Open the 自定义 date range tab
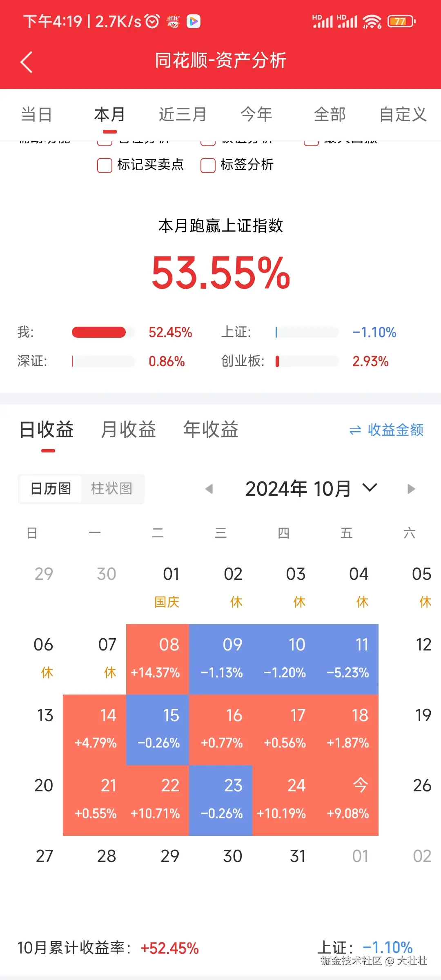 pyautogui.click(x=403, y=114)
